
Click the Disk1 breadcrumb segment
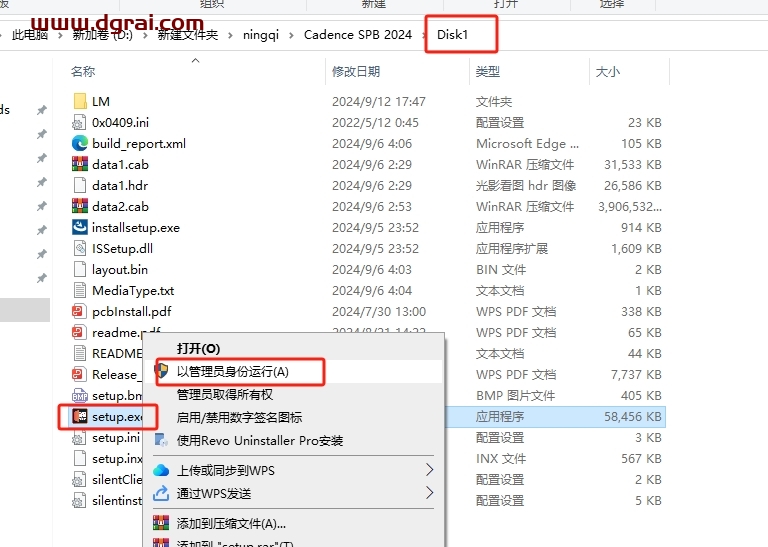coord(452,35)
